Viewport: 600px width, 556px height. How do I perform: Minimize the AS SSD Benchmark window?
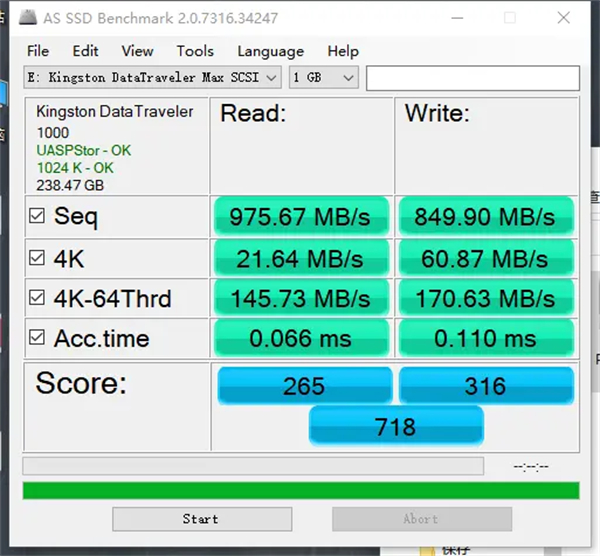[x=457, y=18]
